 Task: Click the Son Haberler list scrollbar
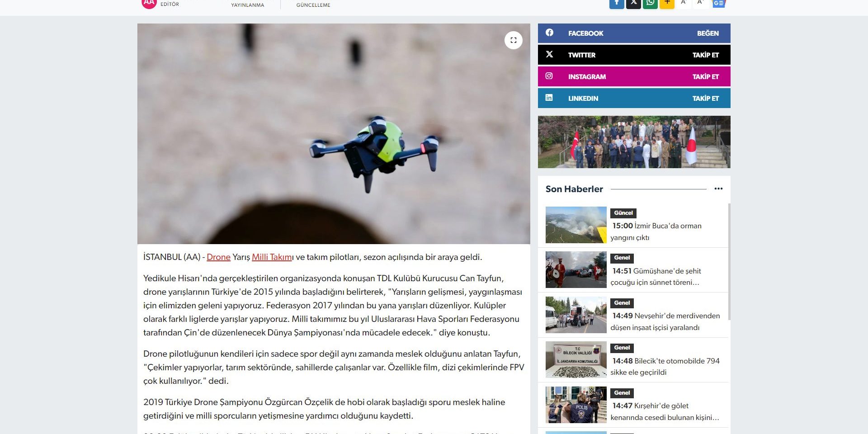coord(729,262)
